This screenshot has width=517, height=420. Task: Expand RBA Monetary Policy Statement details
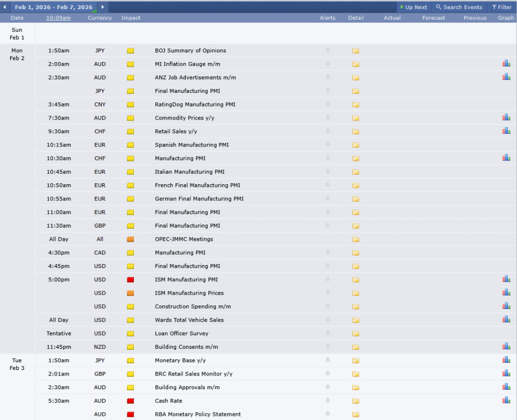355,414
